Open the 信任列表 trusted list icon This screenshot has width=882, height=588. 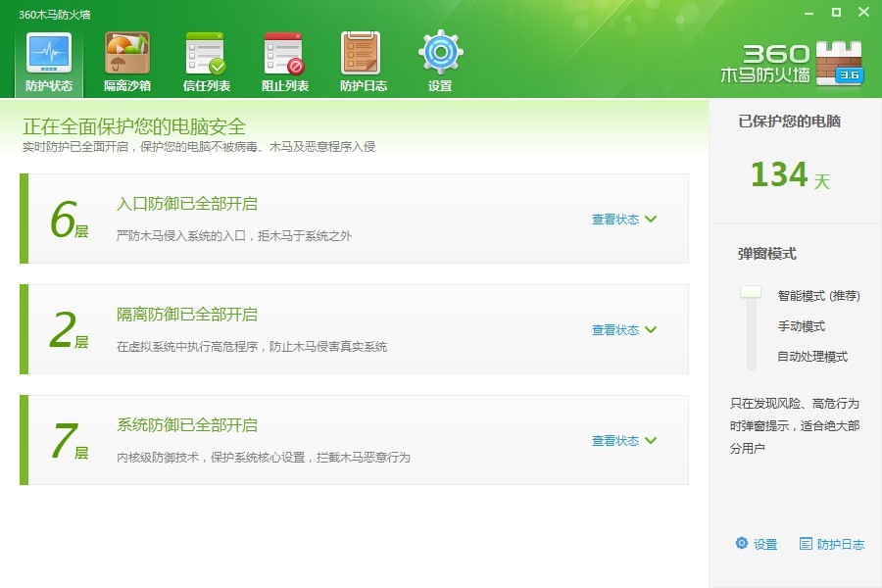206,54
